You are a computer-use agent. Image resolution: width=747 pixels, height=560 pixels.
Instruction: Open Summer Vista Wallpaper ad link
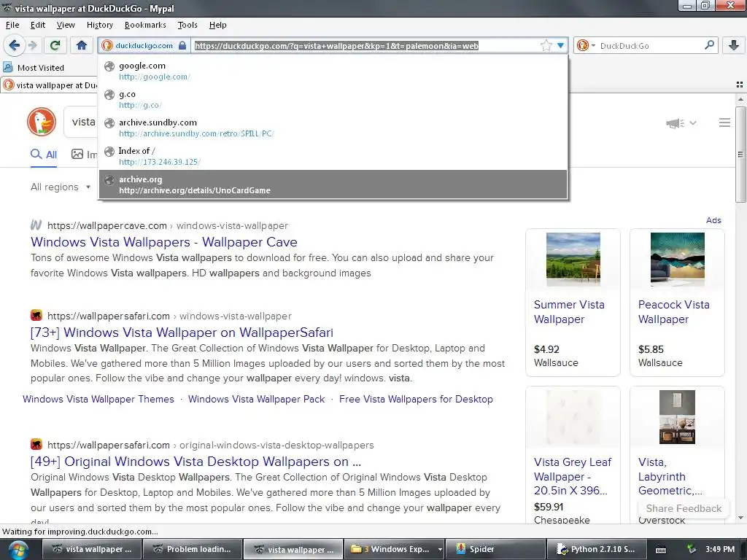coord(569,312)
